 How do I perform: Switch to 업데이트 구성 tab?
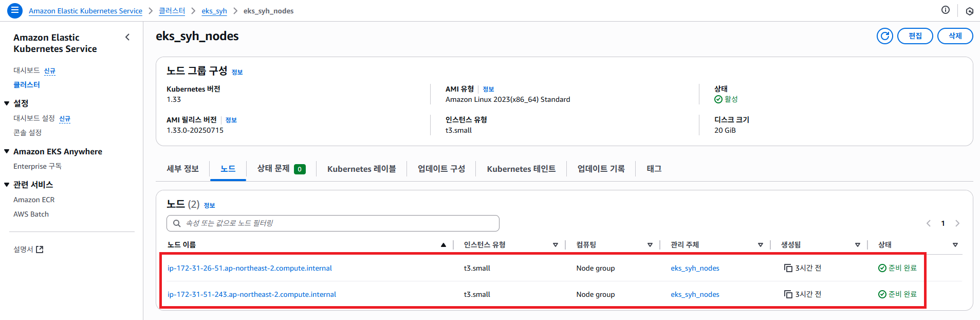[x=441, y=169]
